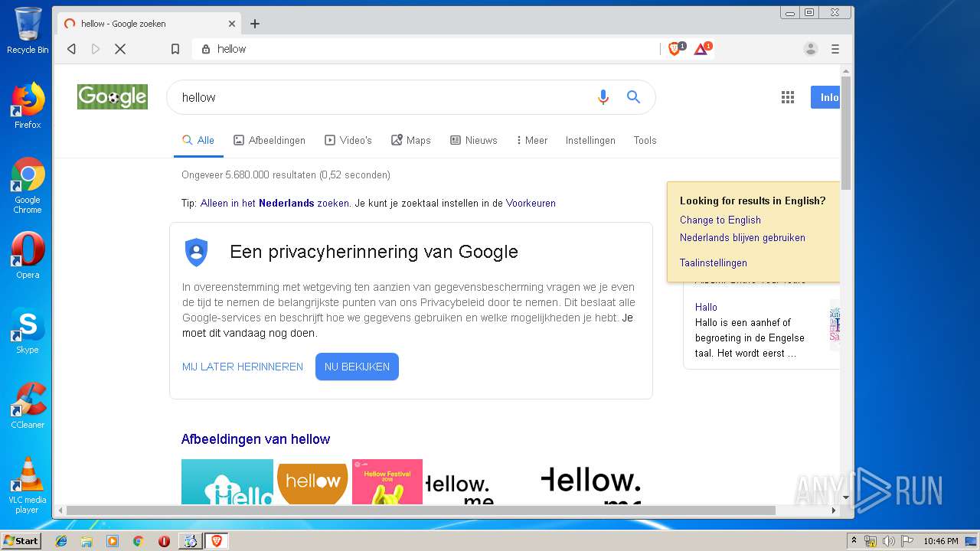Viewport: 980px width, 551px height.
Task: Click the bookmark icon in toolbar
Action: coord(175,49)
